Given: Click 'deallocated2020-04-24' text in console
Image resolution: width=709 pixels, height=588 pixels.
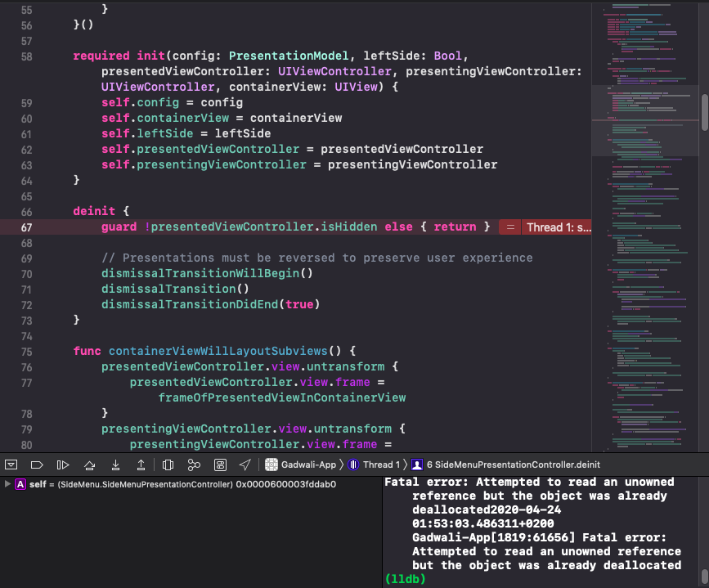Looking at the screenshot, I should coord(487,509).
